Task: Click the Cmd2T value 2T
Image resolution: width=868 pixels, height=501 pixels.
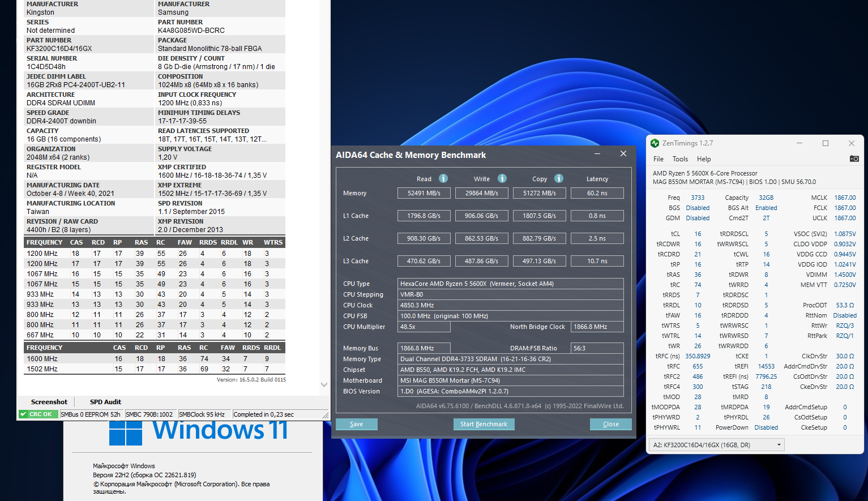Action: pyautogui.click(x=766, y=218)
